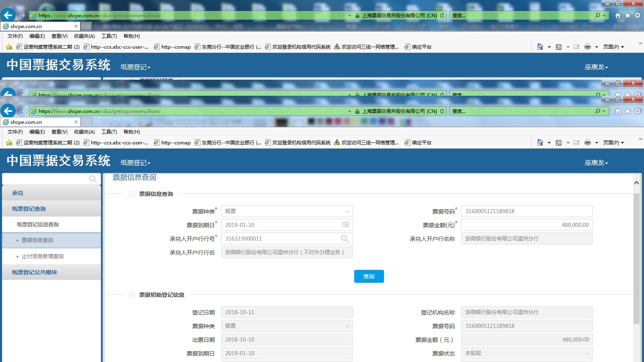
Task: Open the calendar picker for 票据到期日
Action: [x=346, y=225]
